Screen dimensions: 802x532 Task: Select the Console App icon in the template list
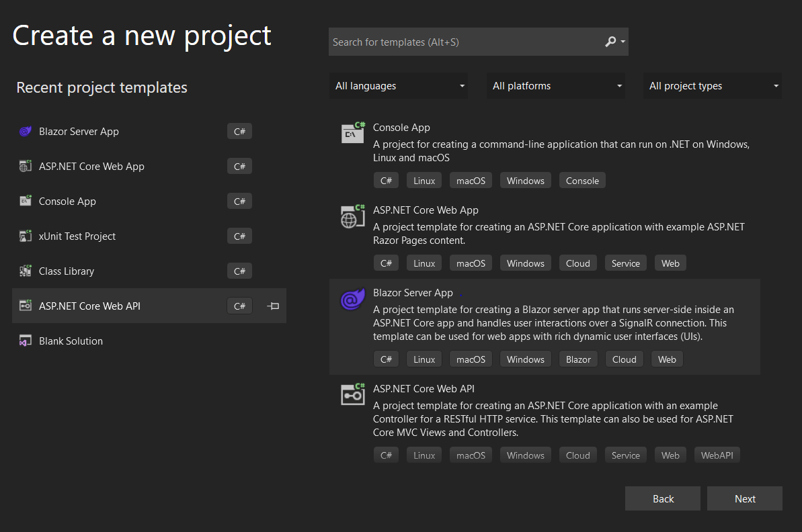pyautogui.click(x=352, y=132)
